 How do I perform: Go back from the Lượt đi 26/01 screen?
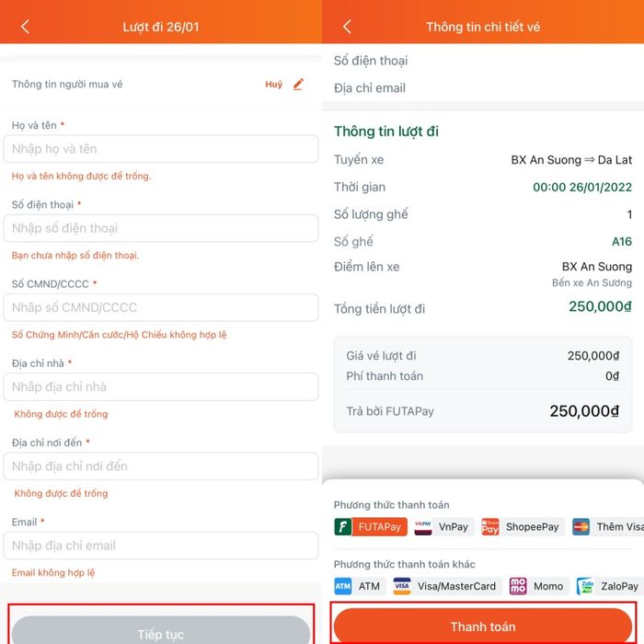click(25, 27)
